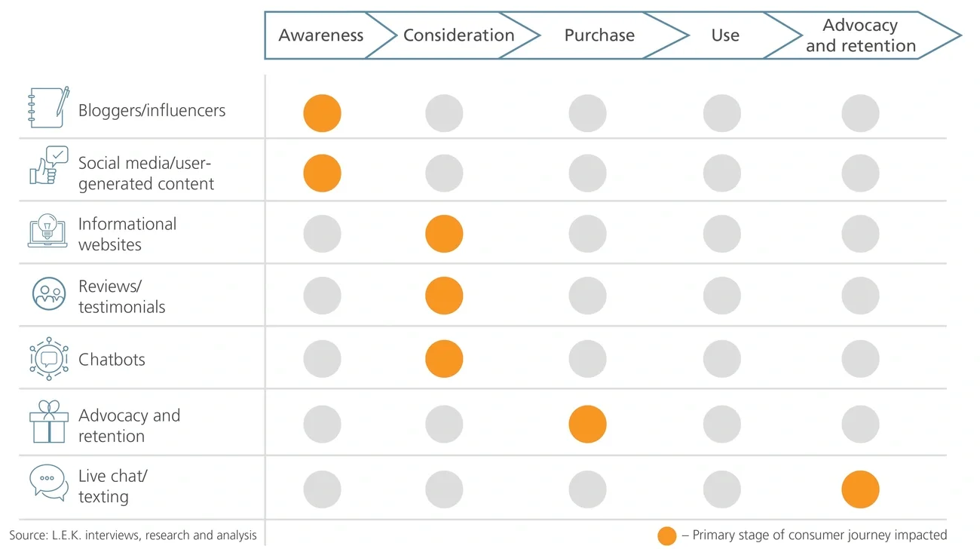Select the Advocacy and retention stage arrow
Image resolution: width=980 pixels, height=549 pixels.
pyautogui.click(x=860, y=35)
